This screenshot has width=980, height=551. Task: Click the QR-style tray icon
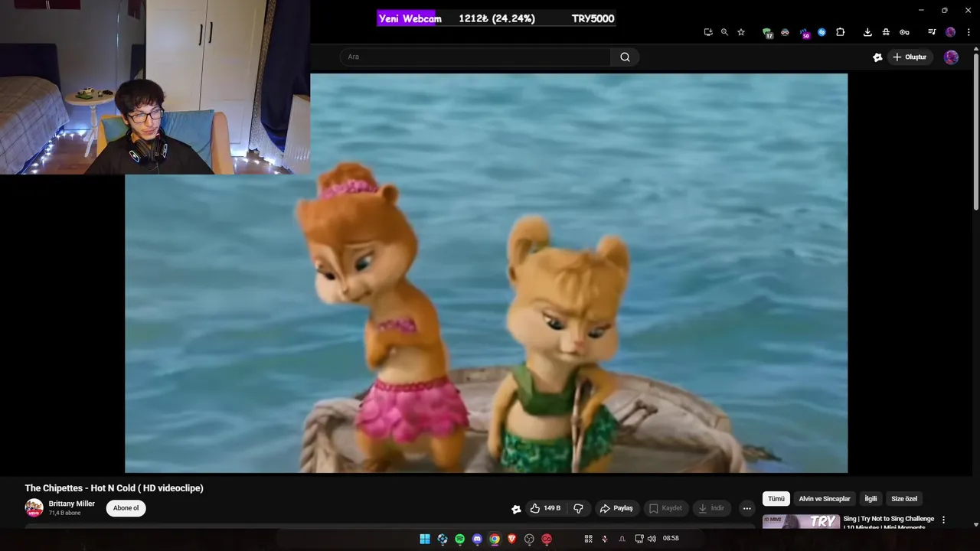coord(588,539)
